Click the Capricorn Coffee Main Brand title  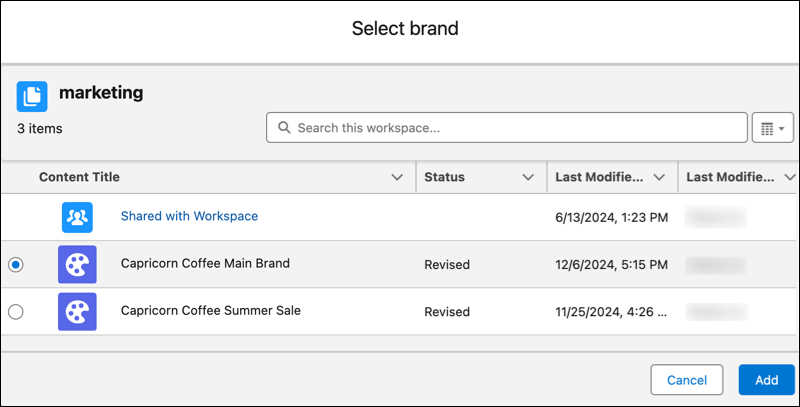click(205, 263)
